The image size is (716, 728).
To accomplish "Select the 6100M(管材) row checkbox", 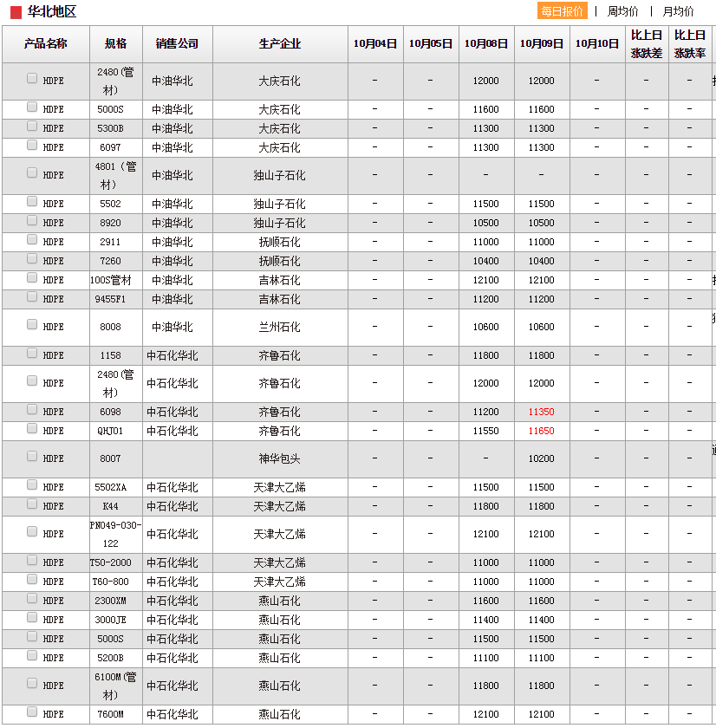I will pos(32,683).
